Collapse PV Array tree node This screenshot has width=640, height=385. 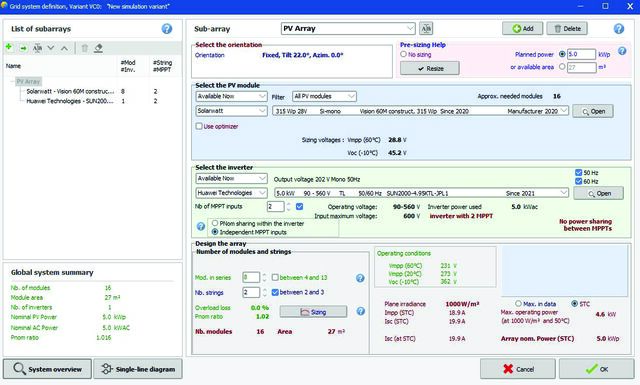tap(11, 82)
